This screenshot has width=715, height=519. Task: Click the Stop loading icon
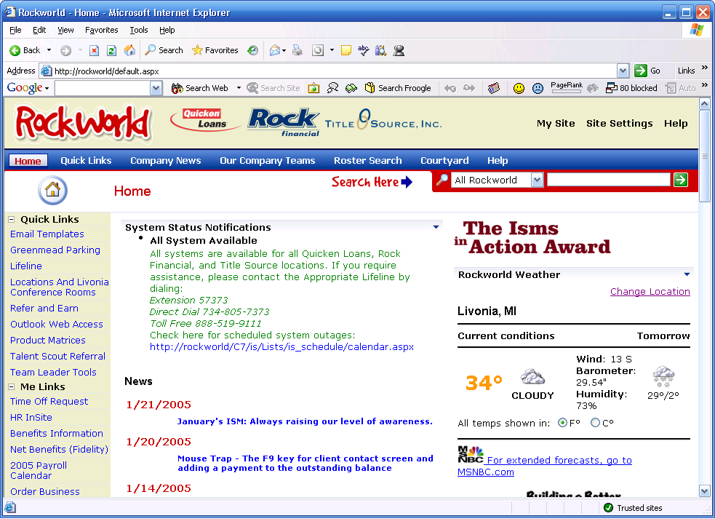click(94, 51)
